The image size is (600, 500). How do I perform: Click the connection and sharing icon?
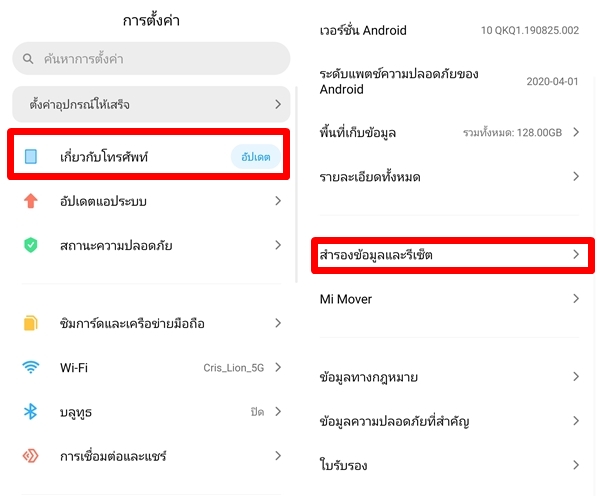[31, 456]
